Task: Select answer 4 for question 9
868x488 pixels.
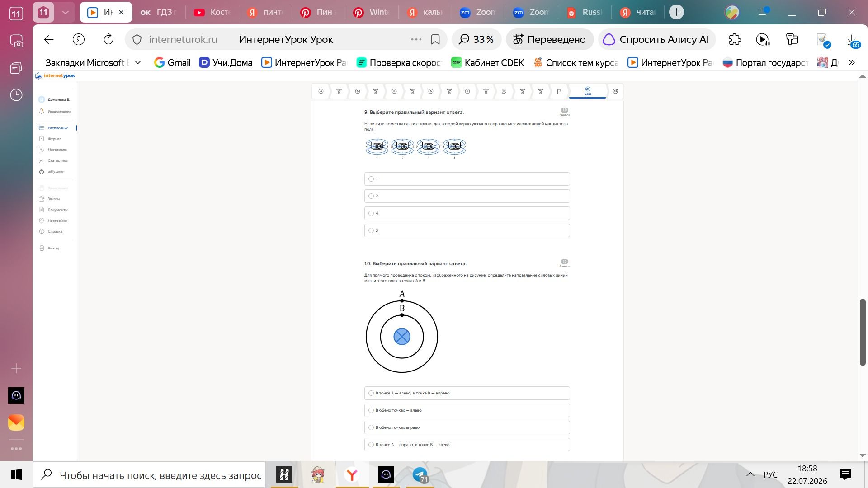Action: point(467,213)
